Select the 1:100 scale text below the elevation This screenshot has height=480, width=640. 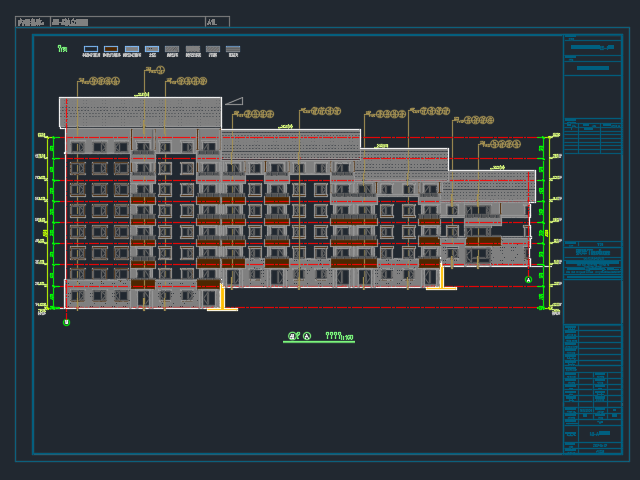coord(347,338)
